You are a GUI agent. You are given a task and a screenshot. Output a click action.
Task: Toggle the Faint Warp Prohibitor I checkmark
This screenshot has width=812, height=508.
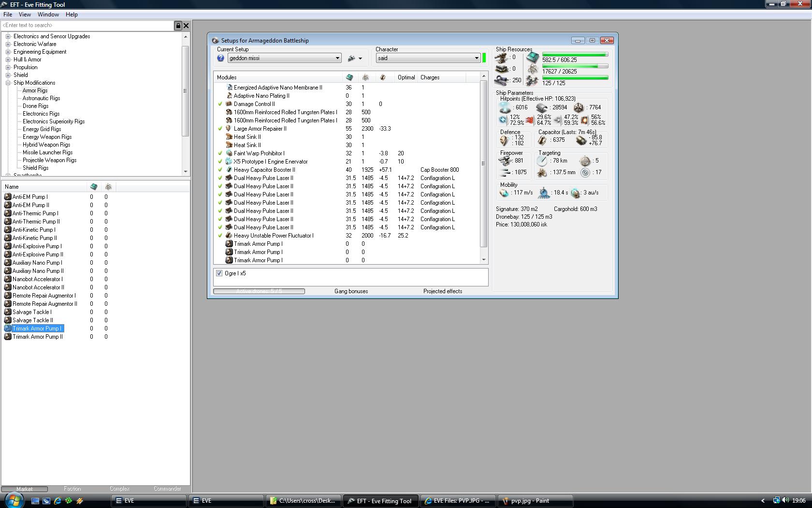pyautogui.click(x=220, y=153)
